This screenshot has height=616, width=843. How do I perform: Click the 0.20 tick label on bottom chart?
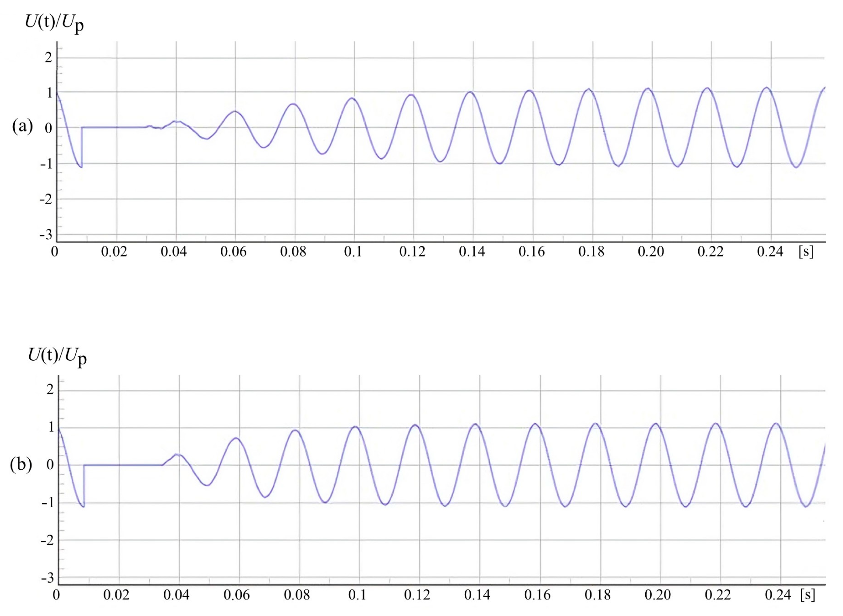click(658, 595)
